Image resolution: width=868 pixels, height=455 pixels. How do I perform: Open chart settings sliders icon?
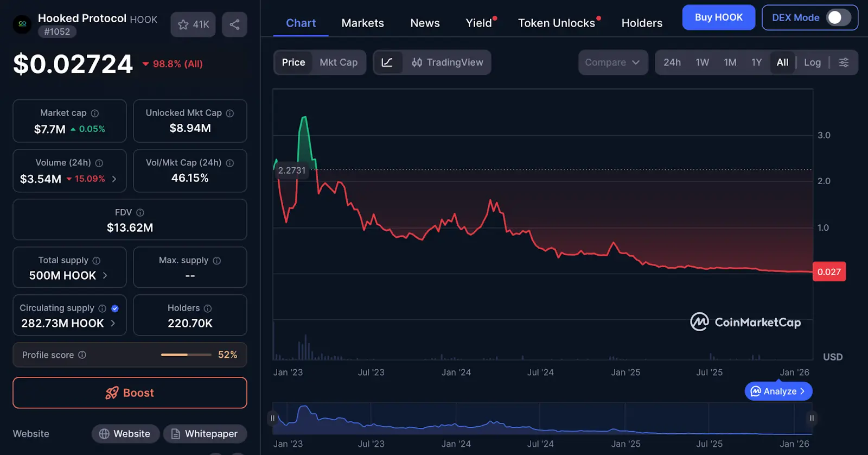point(844,62)
